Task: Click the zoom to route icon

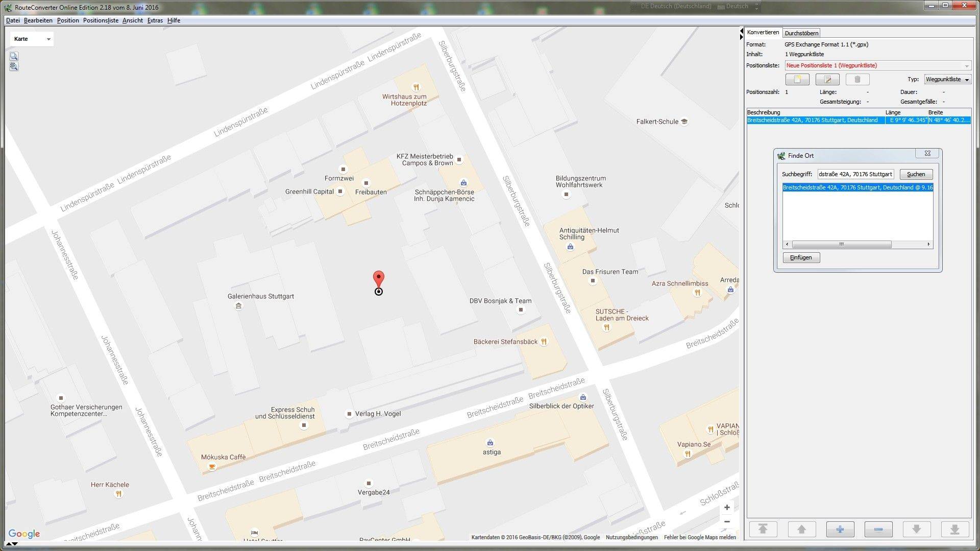Action: point(14,66)
